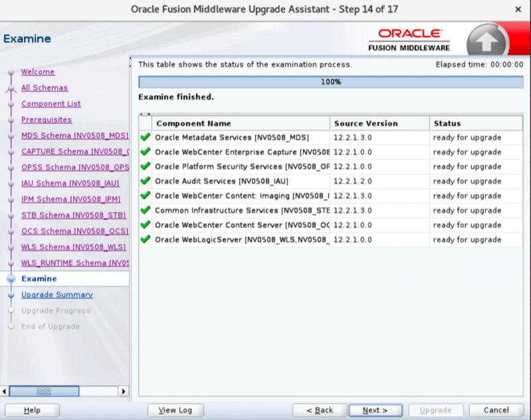
Task: Open CAPTURE Schema step
Action: pos(75,151)
